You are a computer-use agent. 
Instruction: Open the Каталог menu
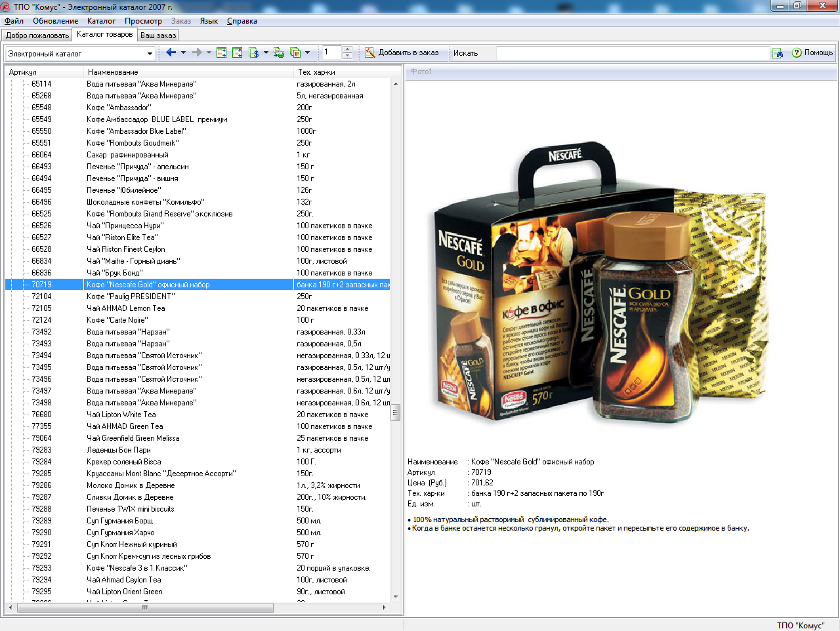[x=101, y=21]
